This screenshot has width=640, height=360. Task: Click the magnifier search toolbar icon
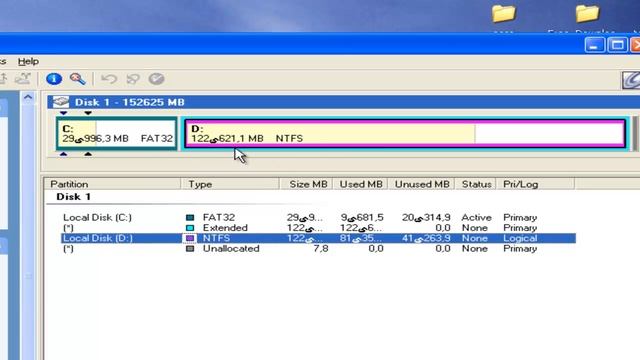coord(78,79)
